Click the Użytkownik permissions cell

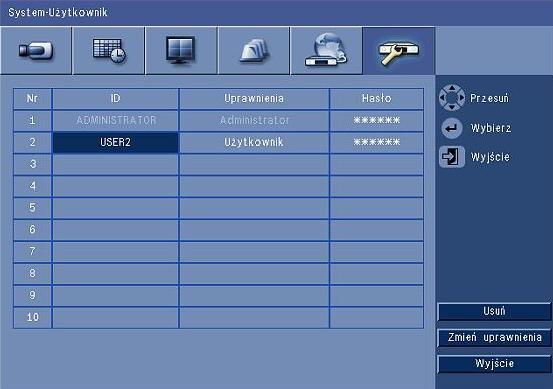(x=254, y=142)
